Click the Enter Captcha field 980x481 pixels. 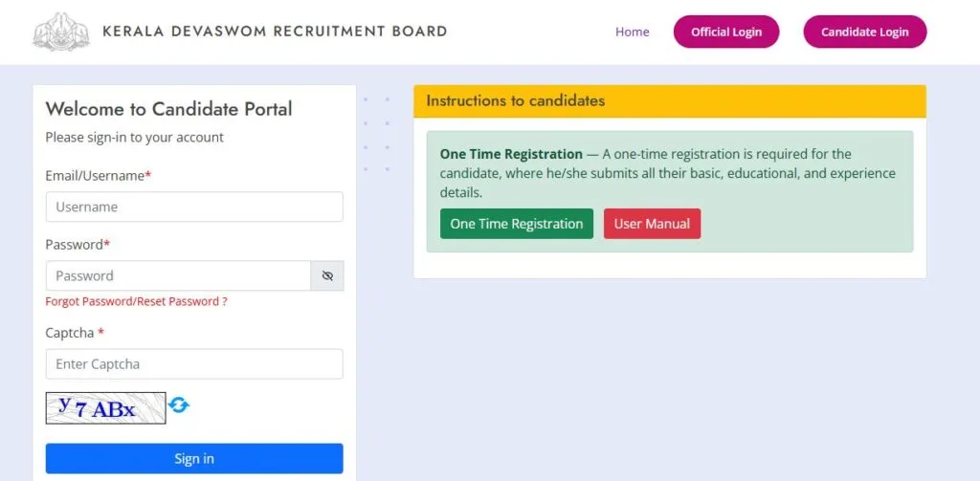[194, 363]
